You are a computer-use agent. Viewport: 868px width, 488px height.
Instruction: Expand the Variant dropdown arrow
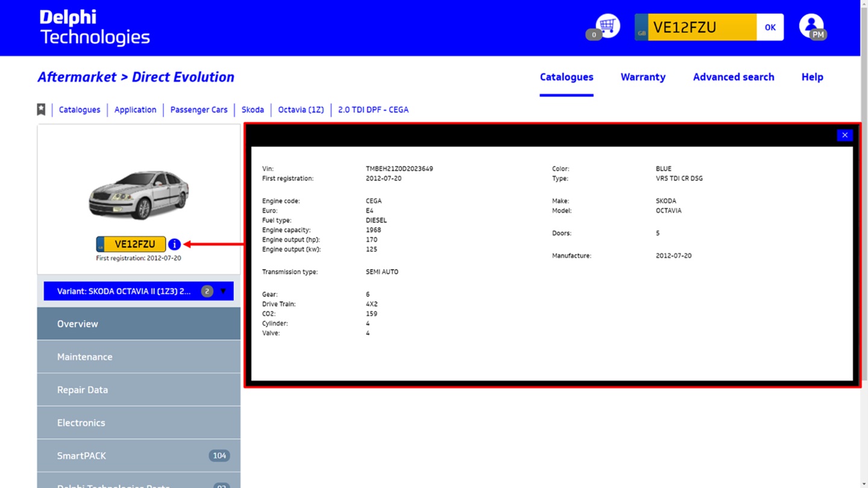click(x=224, y=291)
